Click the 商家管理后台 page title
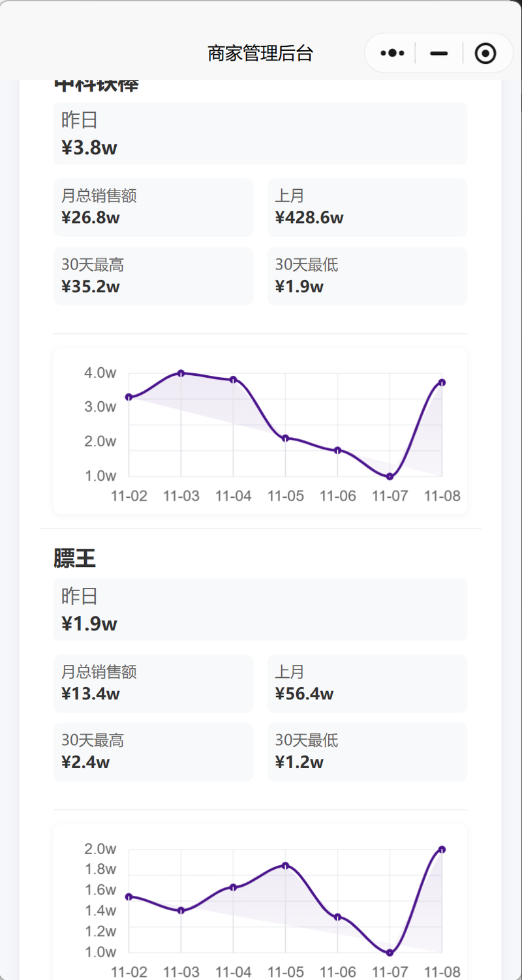 pyautogui.click(x=260, y=54)
